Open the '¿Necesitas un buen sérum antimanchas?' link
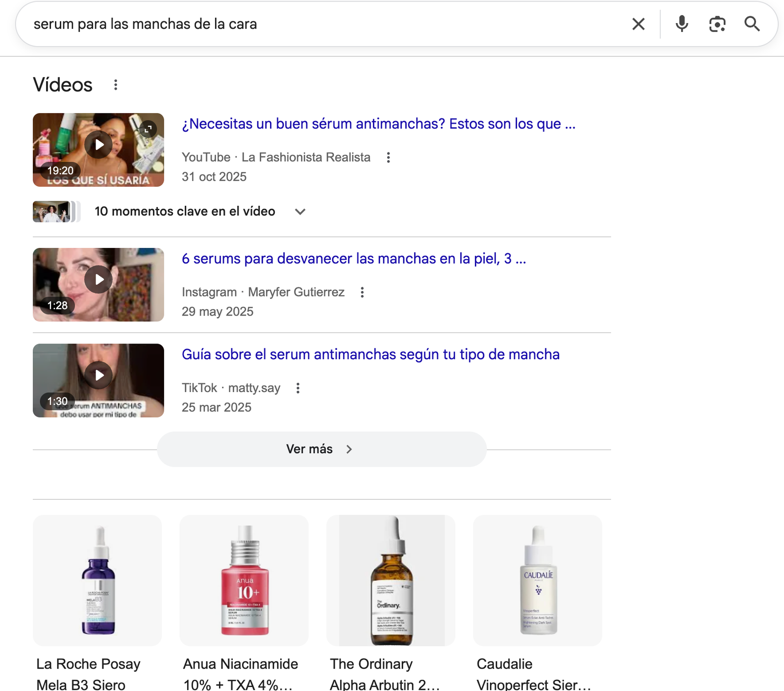Screen dimensions: 784x691 [x=378, y=124]
